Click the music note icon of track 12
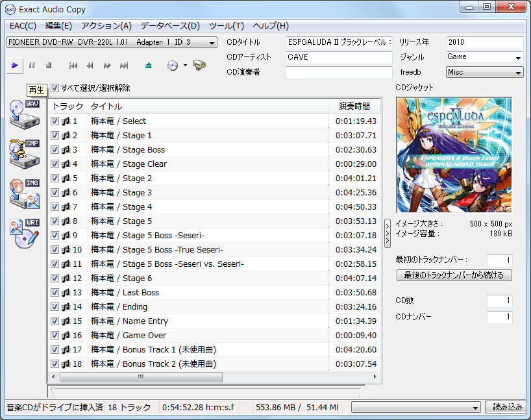This screenshot has width=531, height=420. click(66, 278)
